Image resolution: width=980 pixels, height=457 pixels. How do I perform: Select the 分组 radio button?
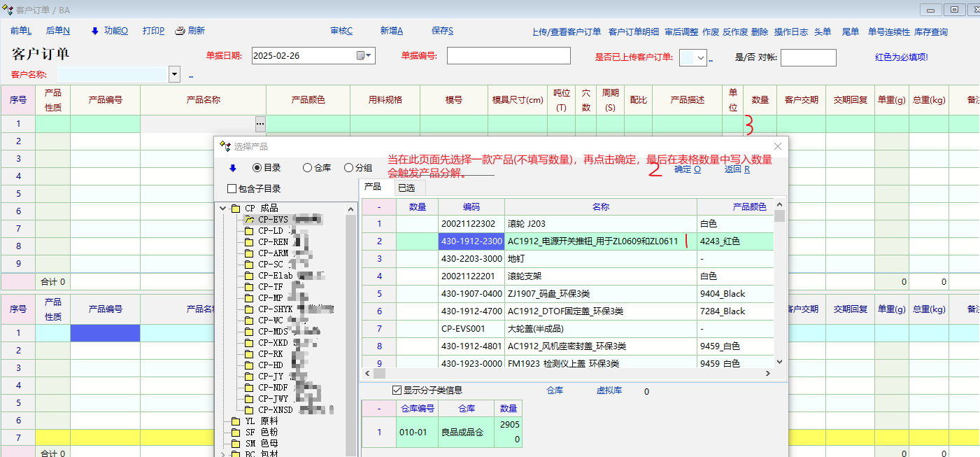pyautogui.click(x=348, y=168)
